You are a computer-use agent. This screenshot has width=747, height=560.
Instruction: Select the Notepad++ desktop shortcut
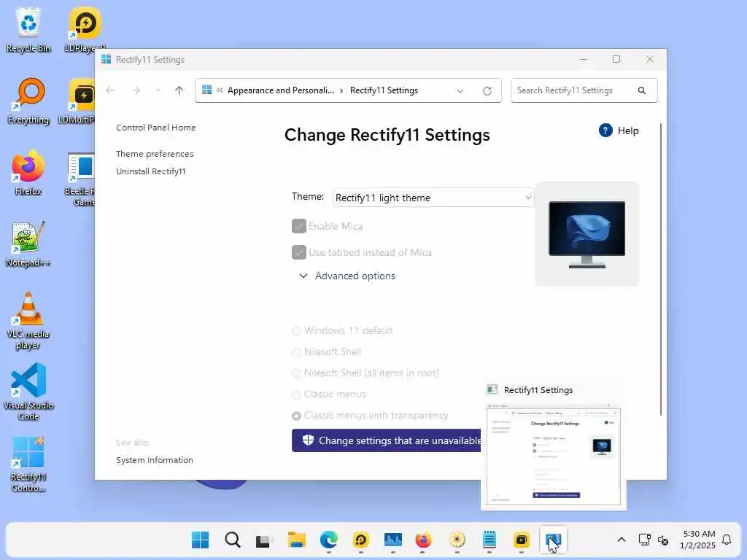(x=28, y=244)
